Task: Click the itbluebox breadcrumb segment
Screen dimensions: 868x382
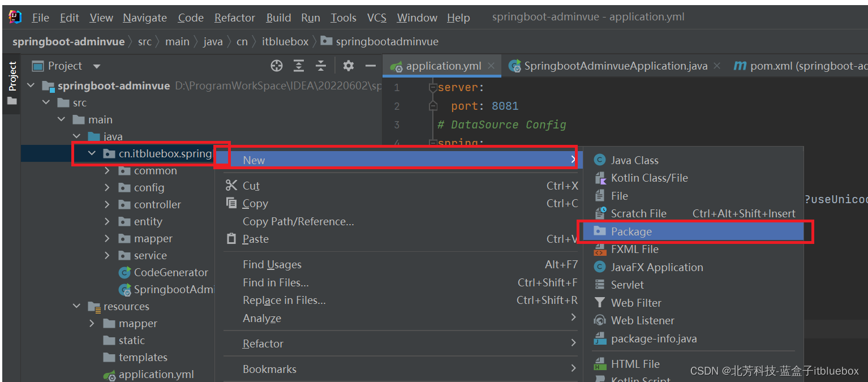Action: coord(285,41)
